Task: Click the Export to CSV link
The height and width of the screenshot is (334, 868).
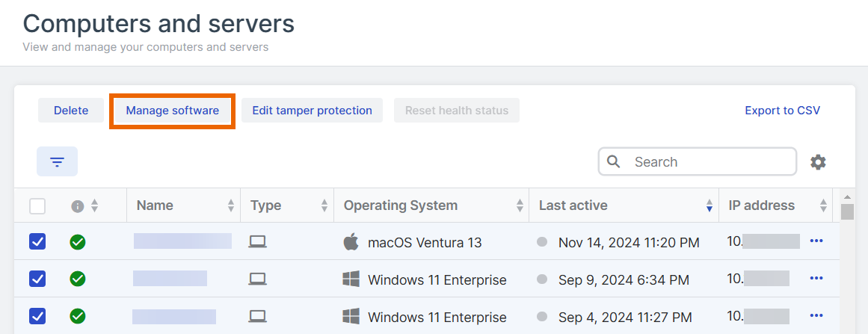Action: [x=782, y=111]
